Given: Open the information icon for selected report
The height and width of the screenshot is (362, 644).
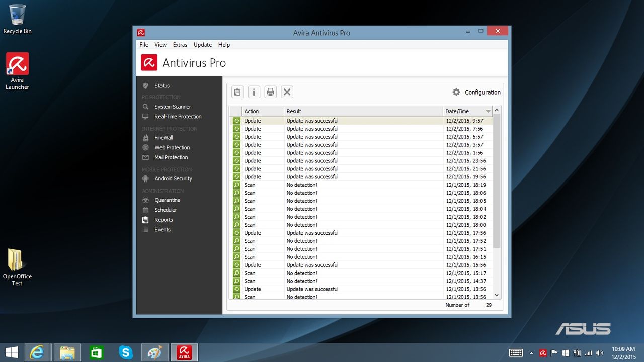Looking at the screenshot, I should (254, 92).
